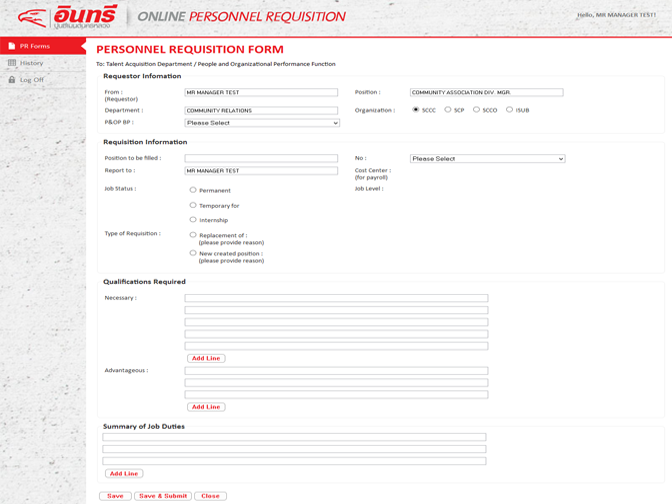This screenshot has width=672, height=504.
Task: Select SCP organization radio button
Action: pyautogui.click(x=447, y=110)
